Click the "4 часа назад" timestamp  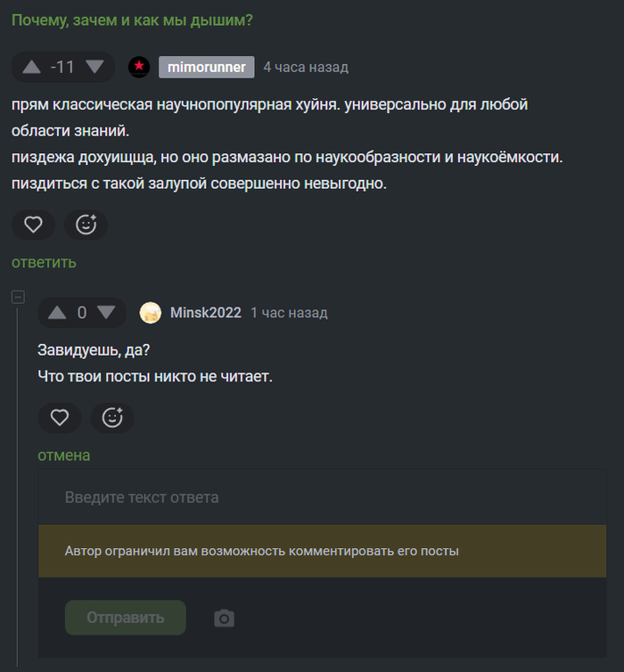pos(306,67)
